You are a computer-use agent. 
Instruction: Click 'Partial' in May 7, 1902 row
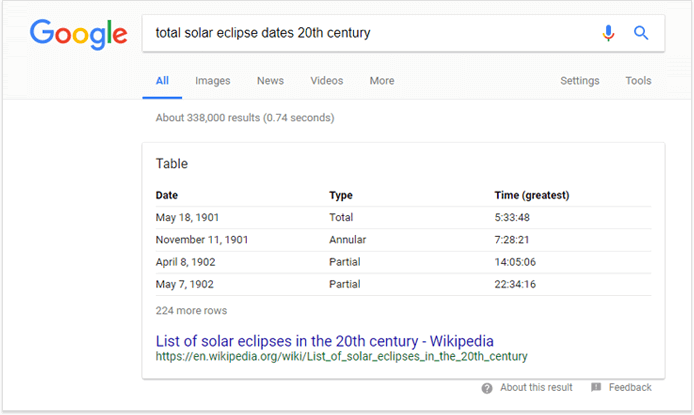(345, 284)
